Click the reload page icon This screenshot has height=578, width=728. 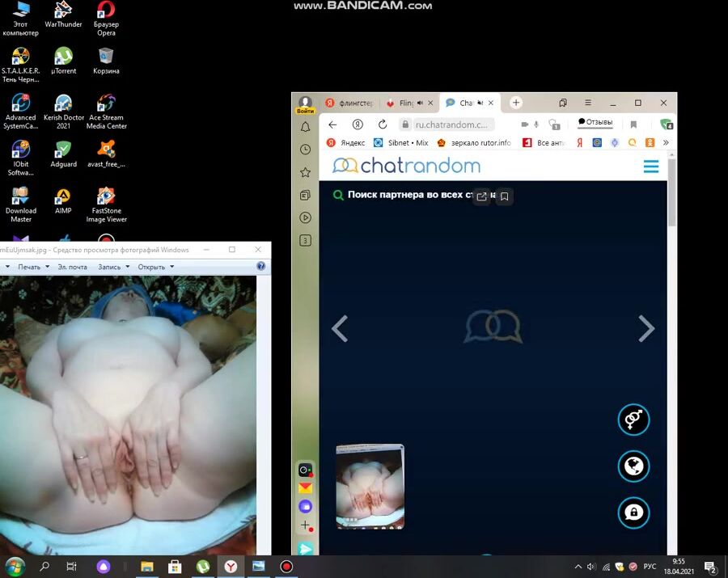[x=383, y=124]
